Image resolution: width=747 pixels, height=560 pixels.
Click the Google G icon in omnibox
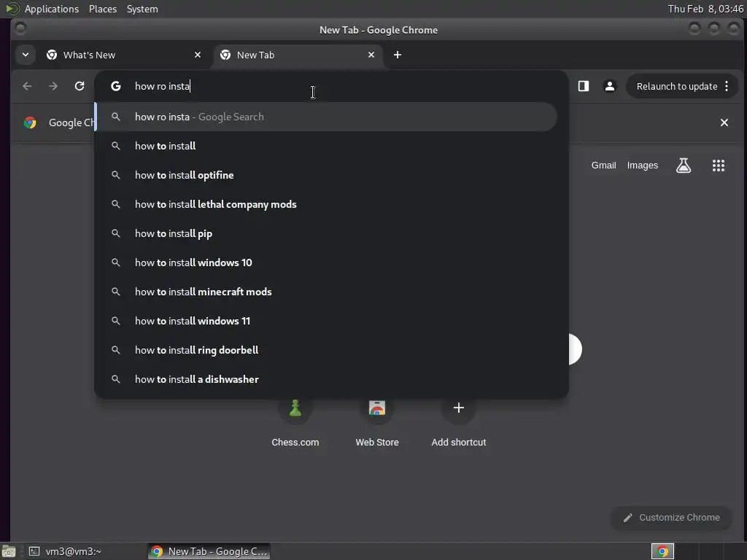116,86
